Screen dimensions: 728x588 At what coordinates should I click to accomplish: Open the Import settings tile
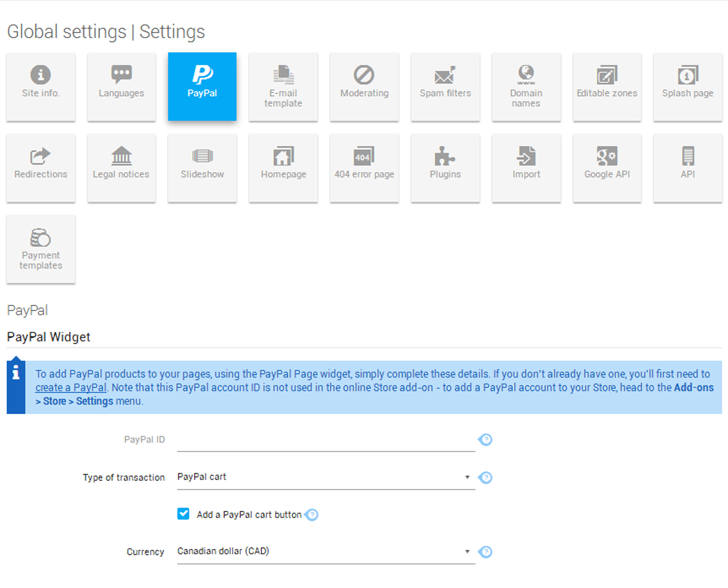(x=527, y=168)
